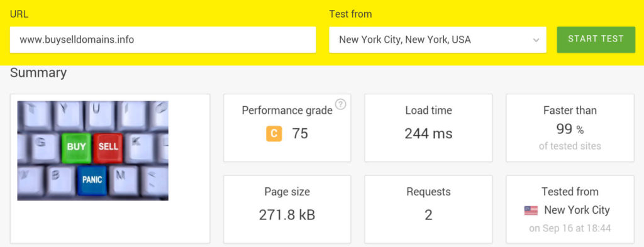Click the 244 ms load time value
Viewport: 644px width, 247px height.
tap(428, 134)
